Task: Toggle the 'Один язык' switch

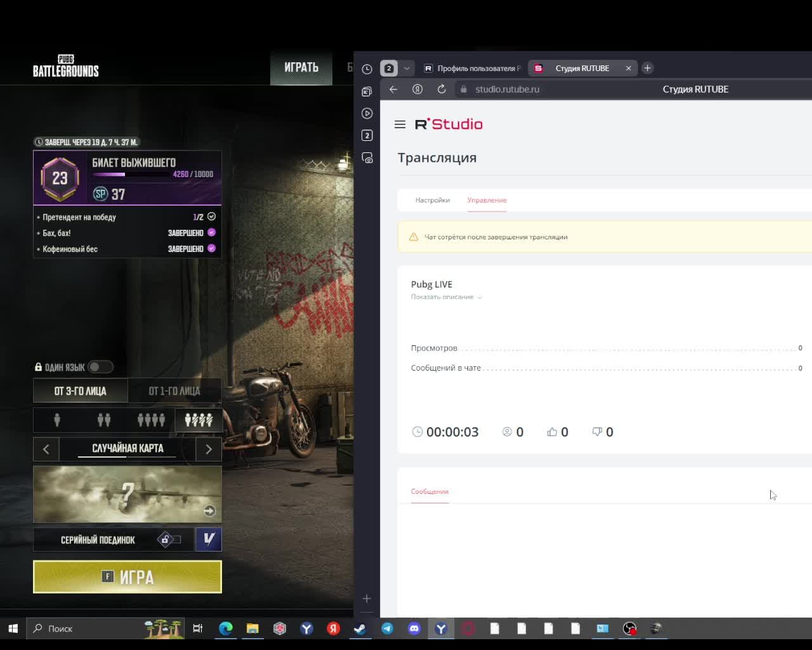Action: click(100, 367)
